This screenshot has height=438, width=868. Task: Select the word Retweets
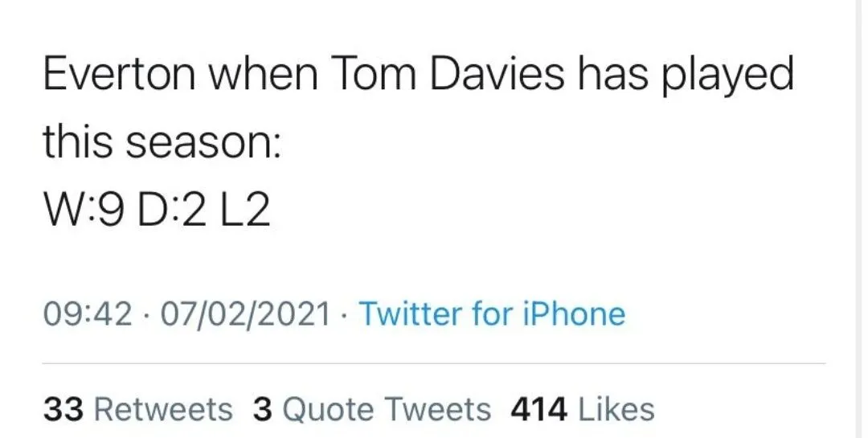[x=163, y=410]
